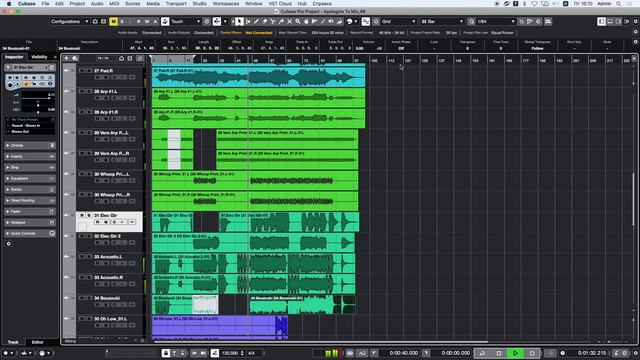The width and height of the screenshot is (640, 360).
Task: Click the Snap to Zero Crossing icon
Action: coord(366,21)
